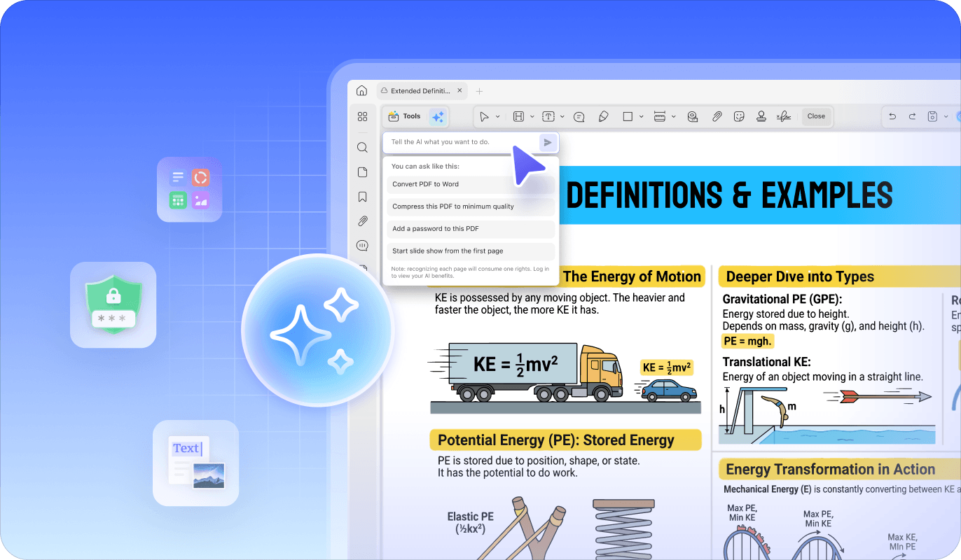Image resolution: width=961 pixels, height=560 pixels.
Task: Show the Bookmarks panel in the sidebar
Action: pyautogui.click(x=362, y=197)
